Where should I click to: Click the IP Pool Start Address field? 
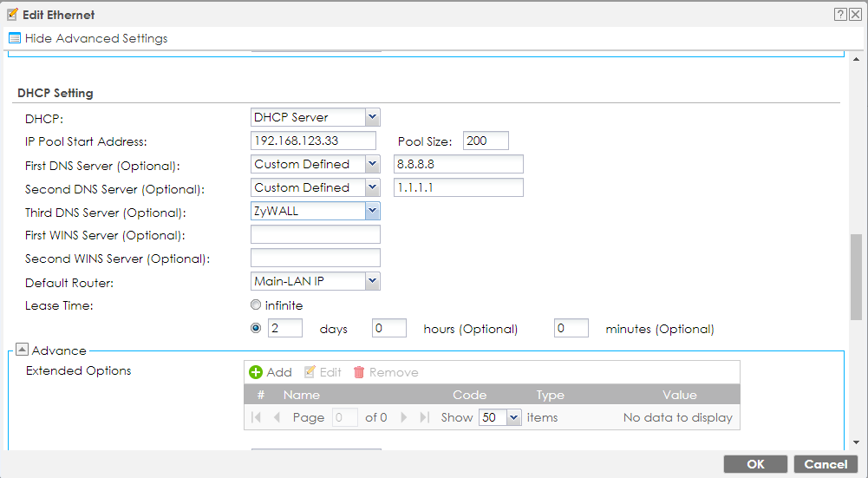point(313,141)
